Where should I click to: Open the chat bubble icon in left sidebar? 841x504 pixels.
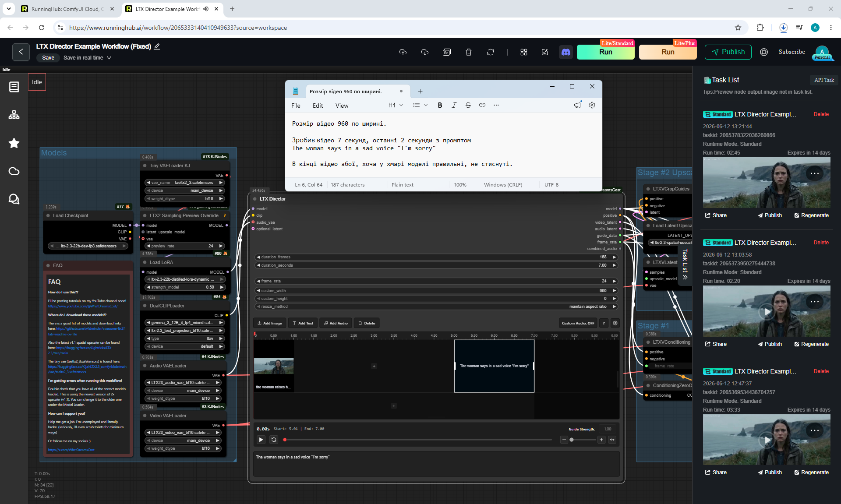[14, 199]
